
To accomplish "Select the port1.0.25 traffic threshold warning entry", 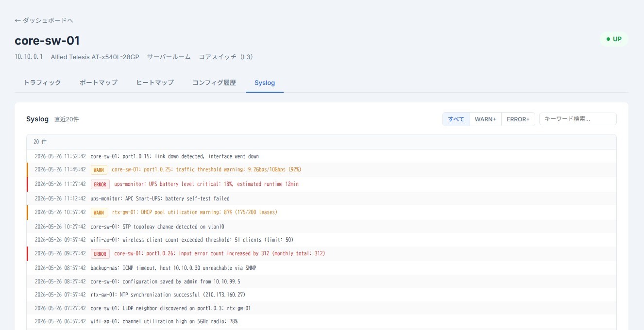I will (x=322, y=170).
